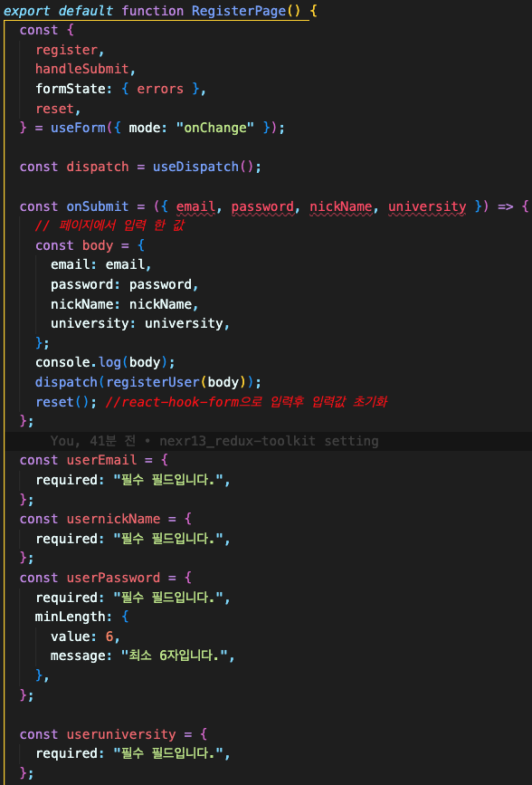Click 'mode' in the useForm options
Screen dimensions: 532x785
tap(144, 128)
